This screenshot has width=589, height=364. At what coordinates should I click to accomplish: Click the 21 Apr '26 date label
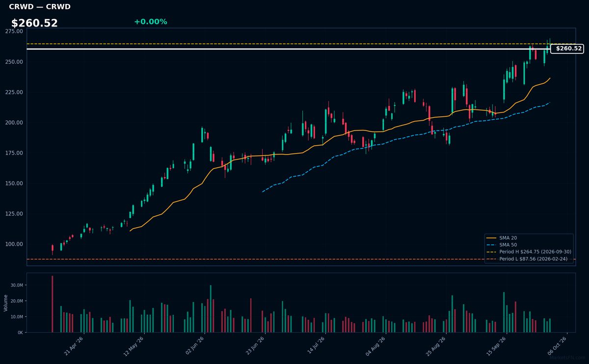point(74,346)
